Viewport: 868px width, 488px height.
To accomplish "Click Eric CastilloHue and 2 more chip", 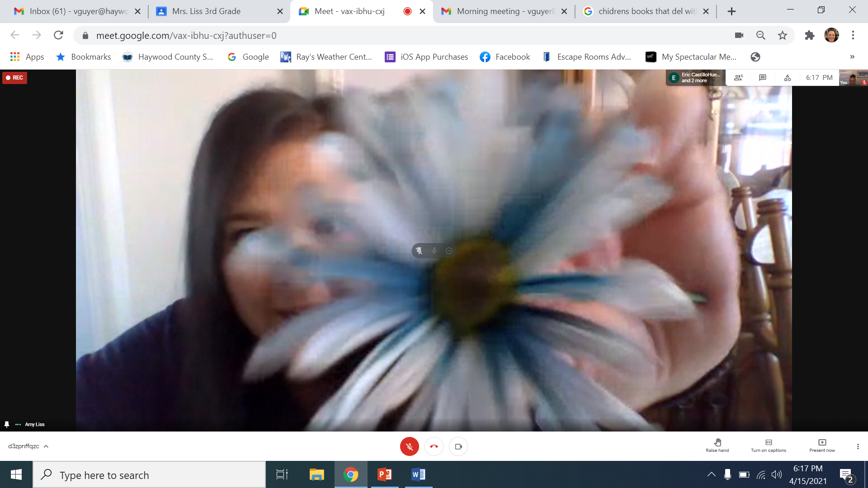I will (x=695, y=78).
